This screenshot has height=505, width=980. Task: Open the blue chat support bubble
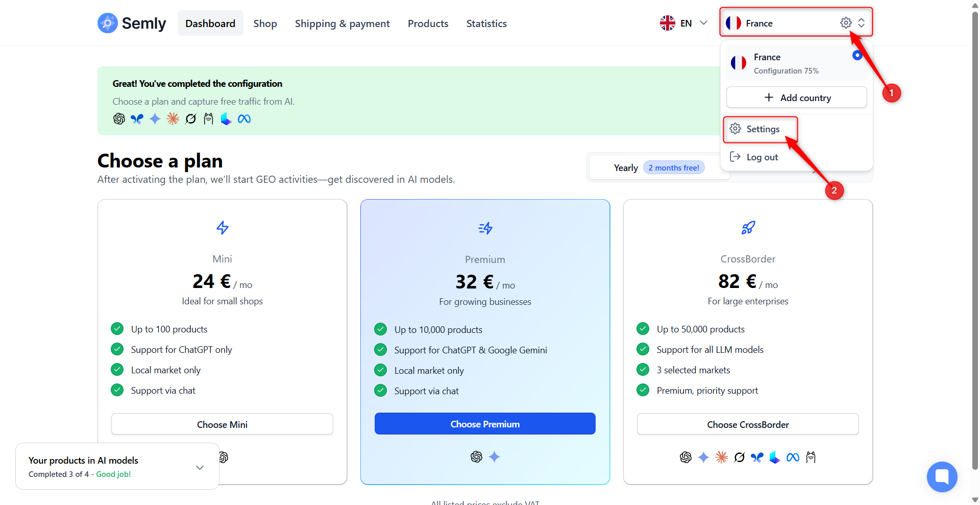pyautogui.click(x=942, y=476)
